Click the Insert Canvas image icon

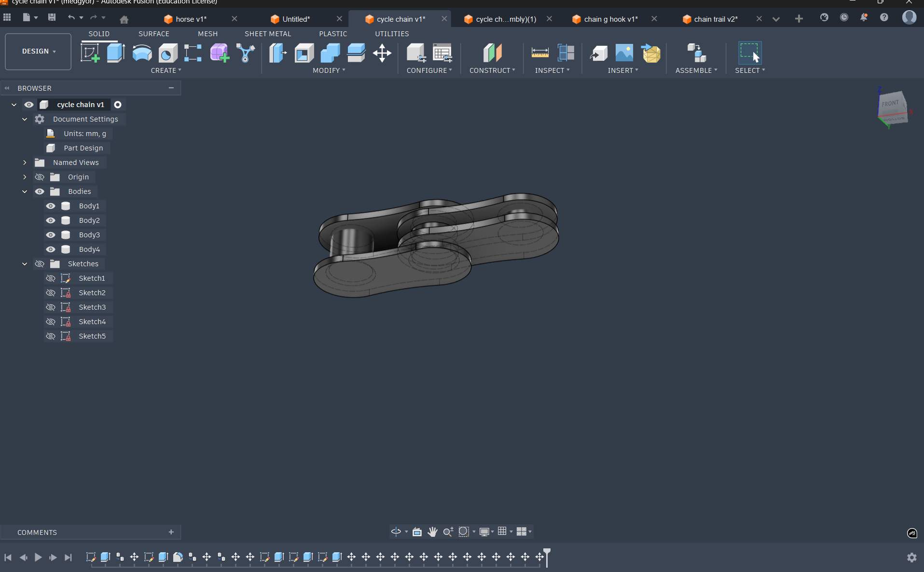coord(624,53)
